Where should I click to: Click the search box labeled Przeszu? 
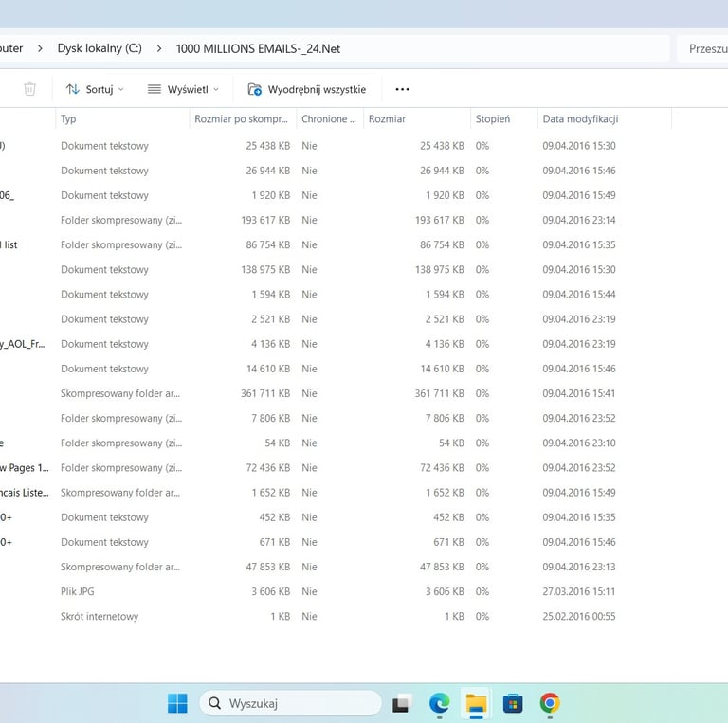point(702,48)
